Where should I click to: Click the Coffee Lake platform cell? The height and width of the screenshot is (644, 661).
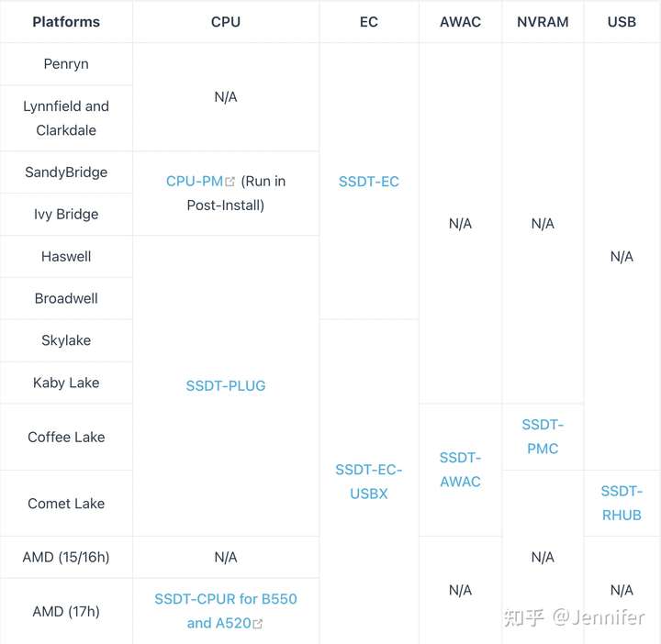coord(66,437)
